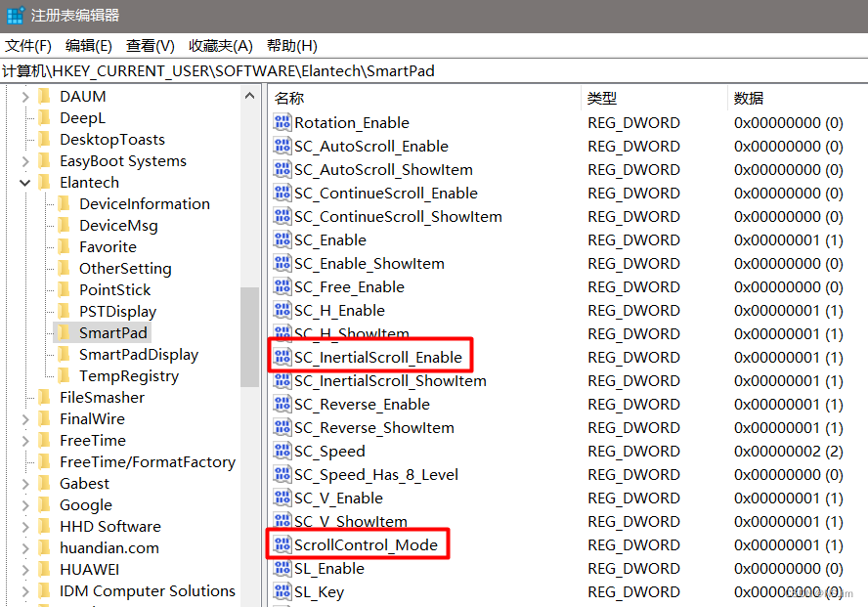Image resolution: width=868 pixels, height=607 pixels.
Task: Open the 文件(F) menu
Action: click(x=28, y=45)
